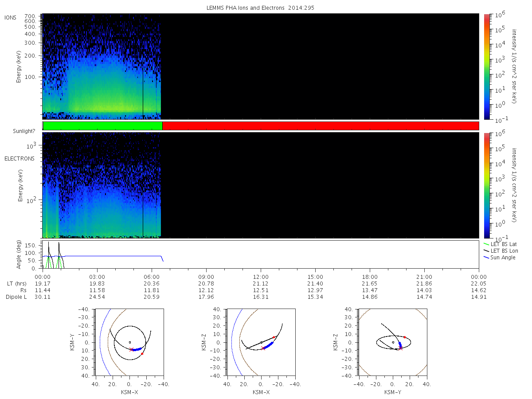The image size is (532, 399).
Task: Click the Angle (deg) line plot panel
Action: (x=261, y=254)
